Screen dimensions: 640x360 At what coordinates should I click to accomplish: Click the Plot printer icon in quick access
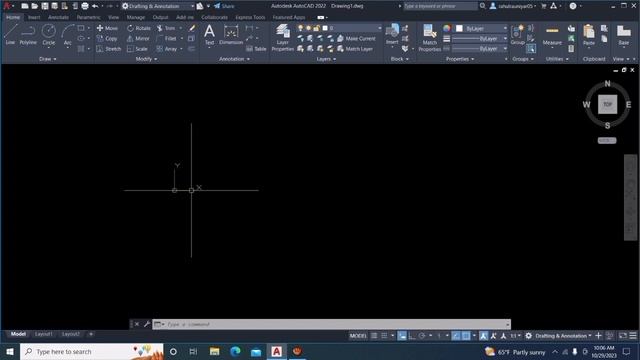click(85, 6)
